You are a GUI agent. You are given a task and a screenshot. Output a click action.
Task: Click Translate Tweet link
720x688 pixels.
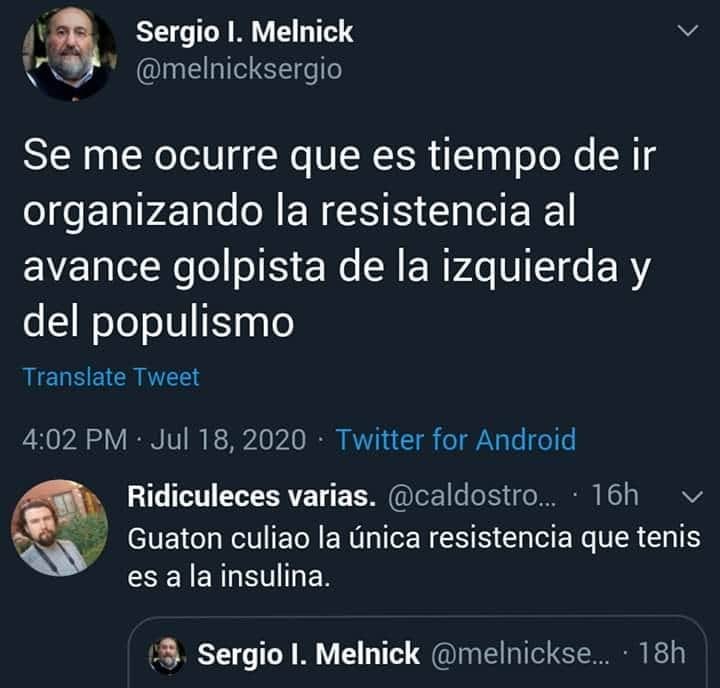pyautogui.click(x=111, y=377)
